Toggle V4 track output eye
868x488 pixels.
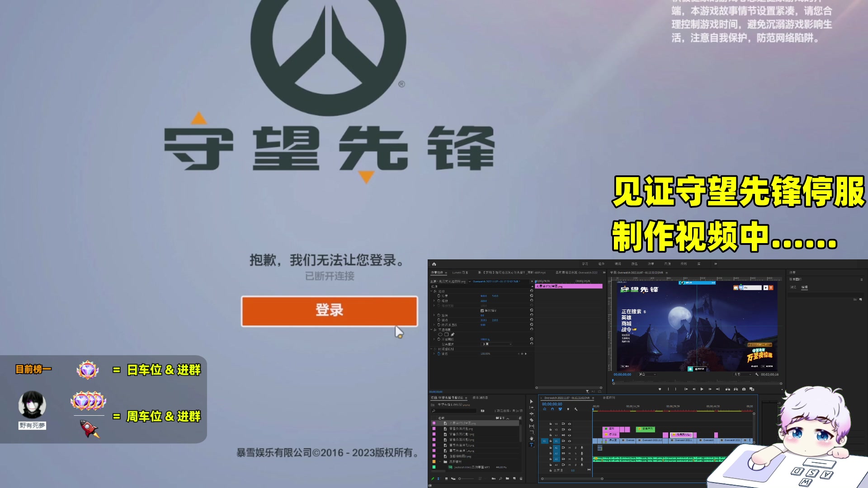pyautogui.click(x=570, y=424)
